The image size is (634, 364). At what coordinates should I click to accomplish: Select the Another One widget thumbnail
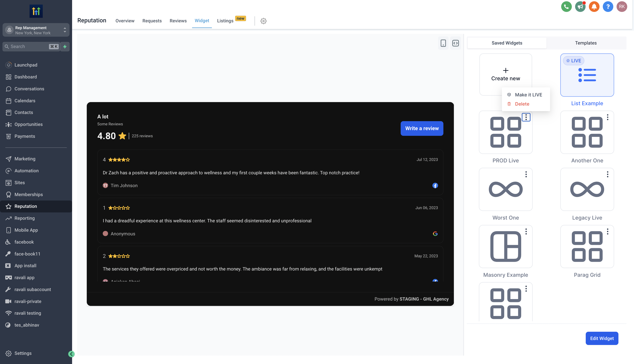click(x=587, y=132)
